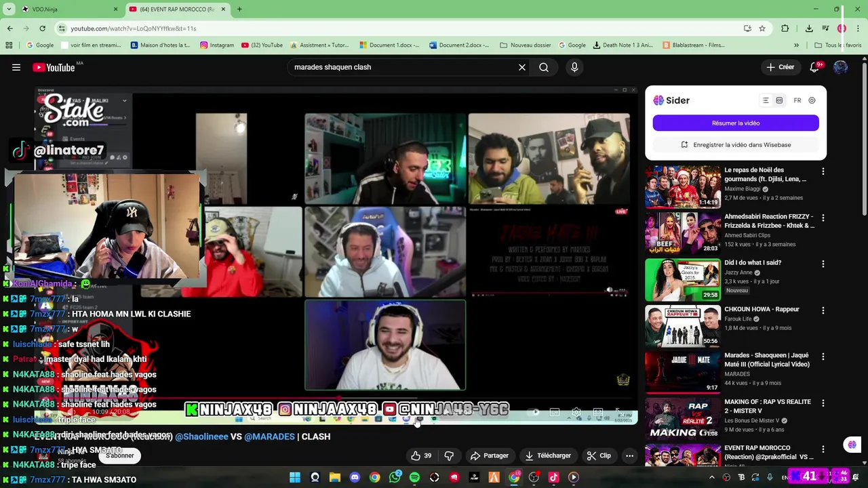Click Résumer la vidéo in Sider

coord(736,123)
